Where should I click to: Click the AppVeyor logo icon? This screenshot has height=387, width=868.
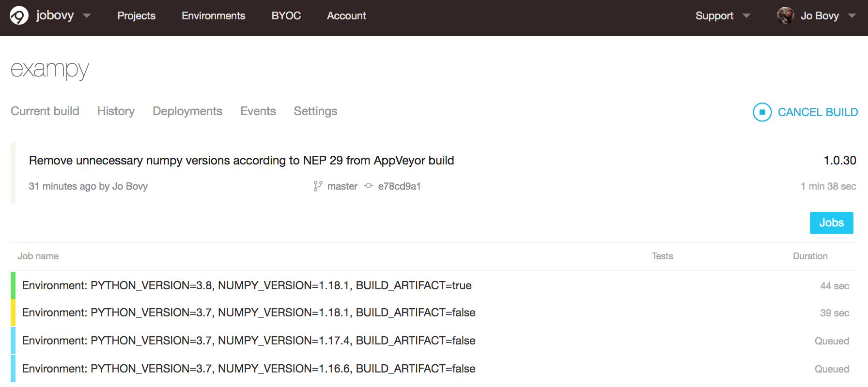19,15
